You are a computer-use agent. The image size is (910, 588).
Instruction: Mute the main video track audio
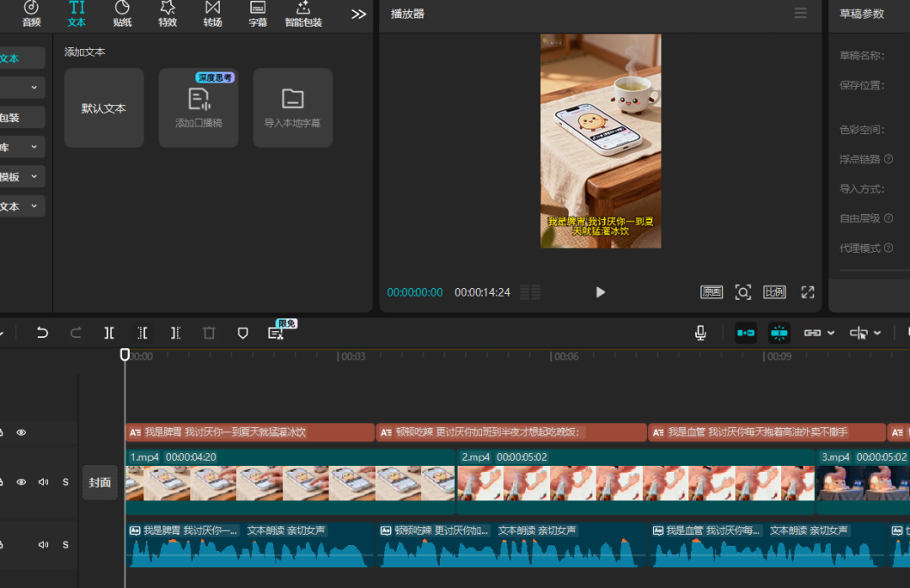pyautogui.click(x=43, y=482)
